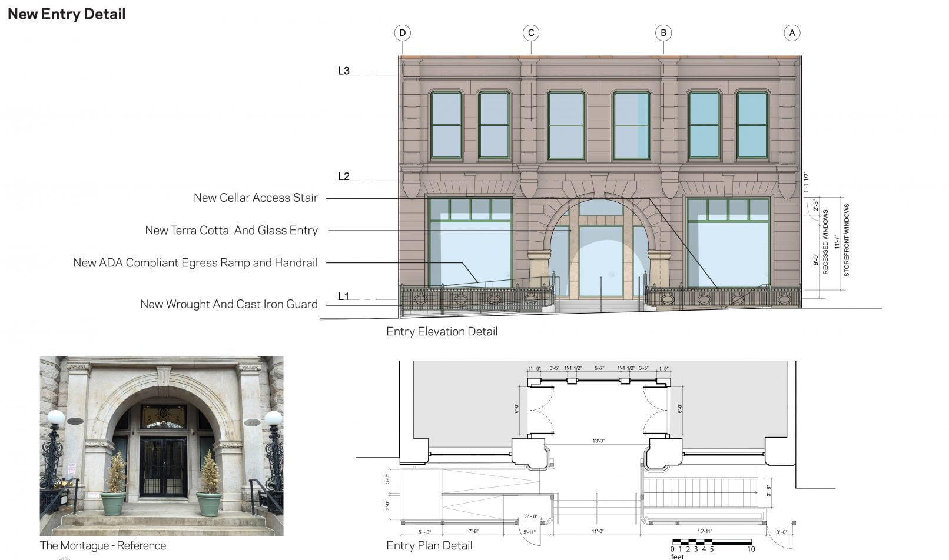Select 'New Wrought And Cast Iron Guard' callout

click(229, 304)
